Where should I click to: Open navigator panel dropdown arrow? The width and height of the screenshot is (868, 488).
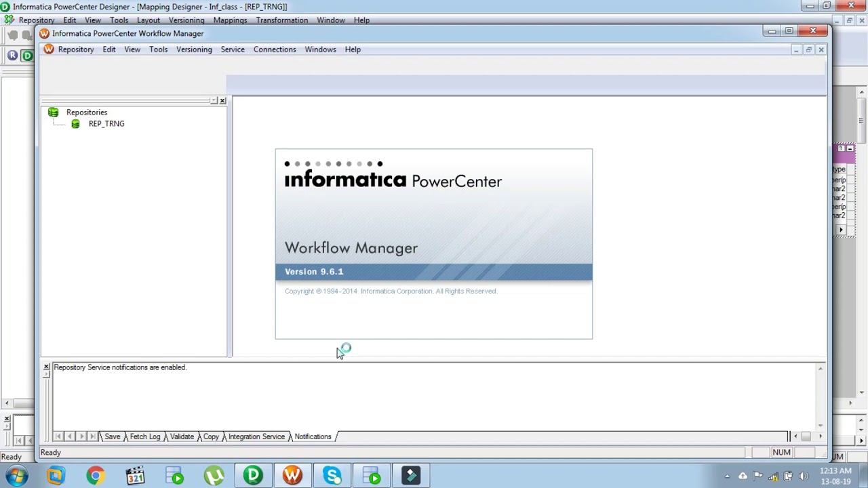coord(214,100)
